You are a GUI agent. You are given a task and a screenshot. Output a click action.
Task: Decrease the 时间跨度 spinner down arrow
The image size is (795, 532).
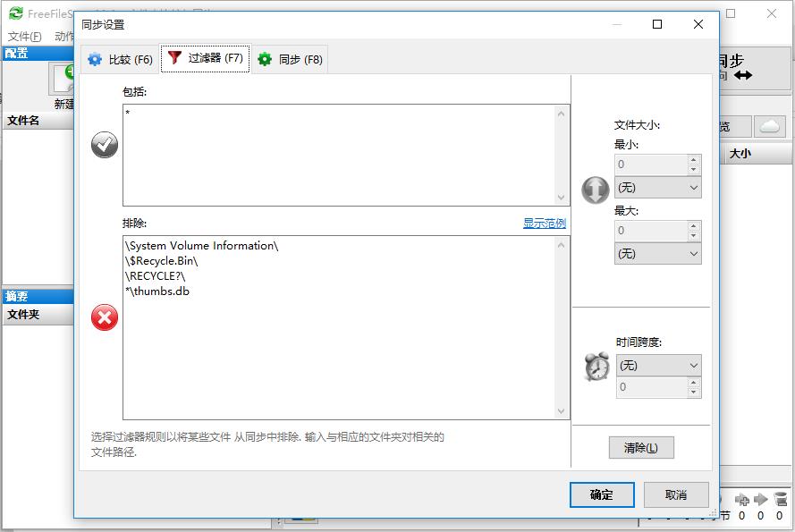click(694, 393)
